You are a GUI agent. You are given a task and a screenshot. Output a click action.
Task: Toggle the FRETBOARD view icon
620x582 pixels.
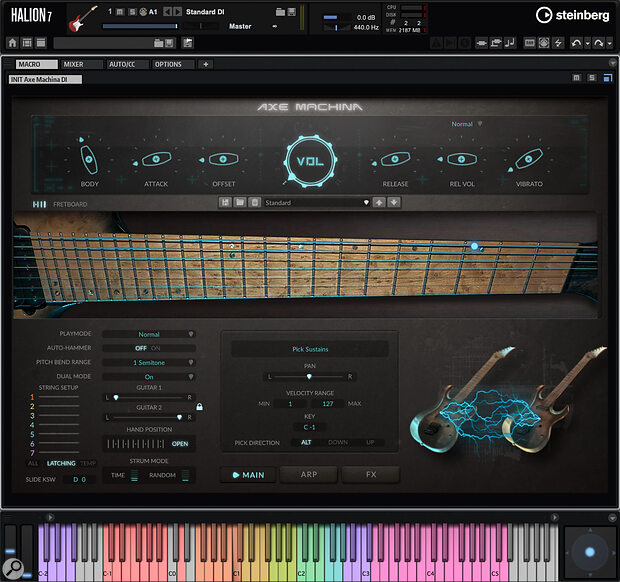[39, 204]
